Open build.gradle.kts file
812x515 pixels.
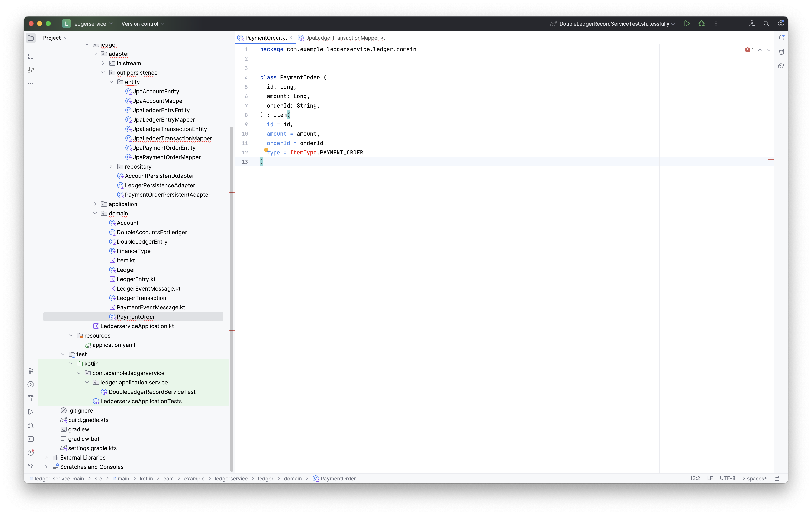click(x=88, y=420)
